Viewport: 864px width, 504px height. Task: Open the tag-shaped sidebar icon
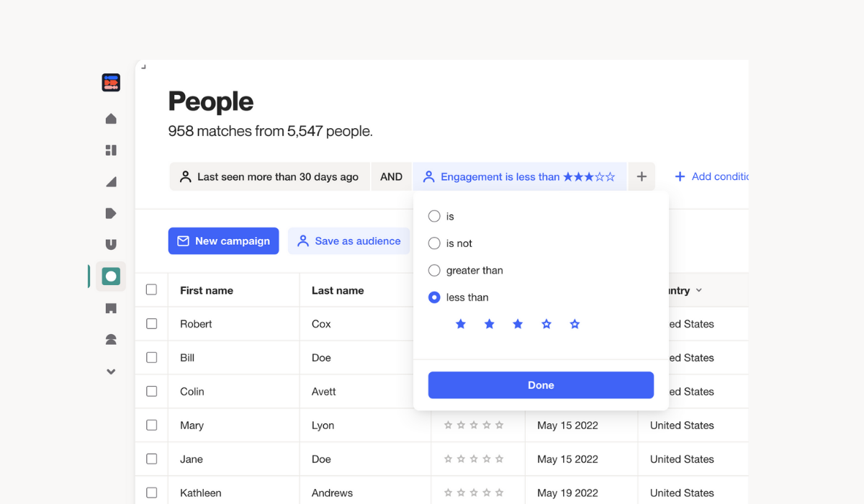point(111,213)
